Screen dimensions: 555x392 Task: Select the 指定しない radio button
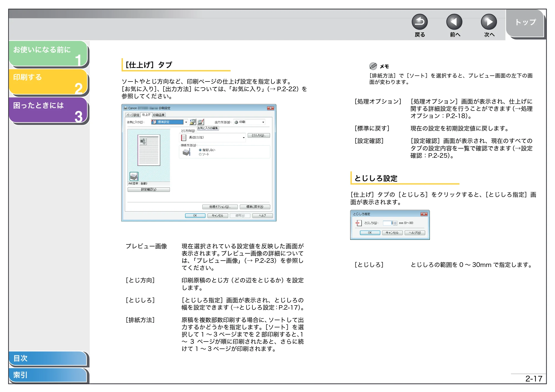(200, 150)
